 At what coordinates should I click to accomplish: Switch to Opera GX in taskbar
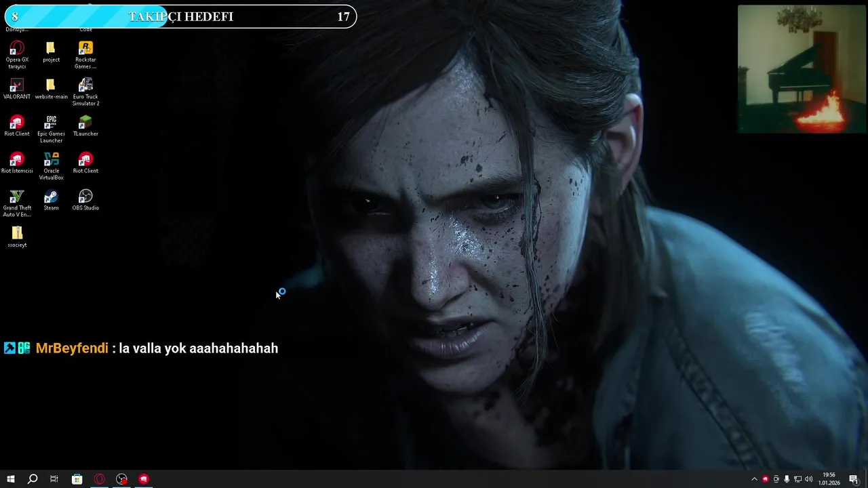click(99, 479)
